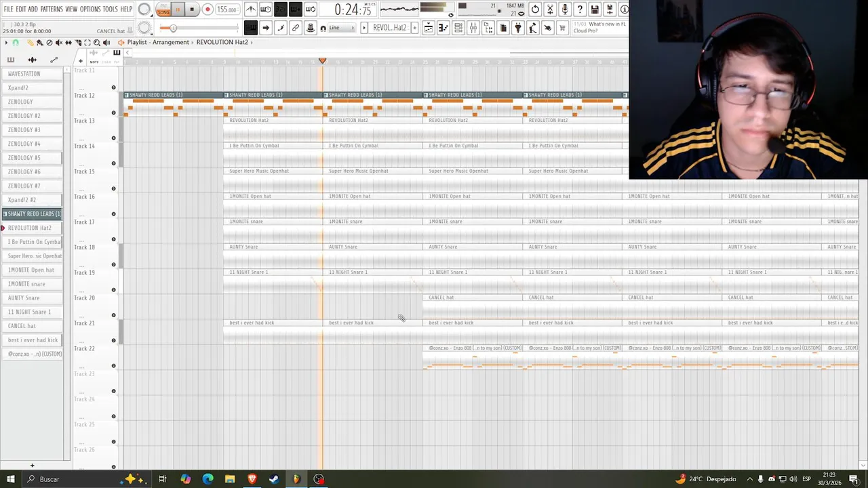Toggle wait for input to start
The height and width of the screenshot is (488, 868).
(x=266, y=9)
